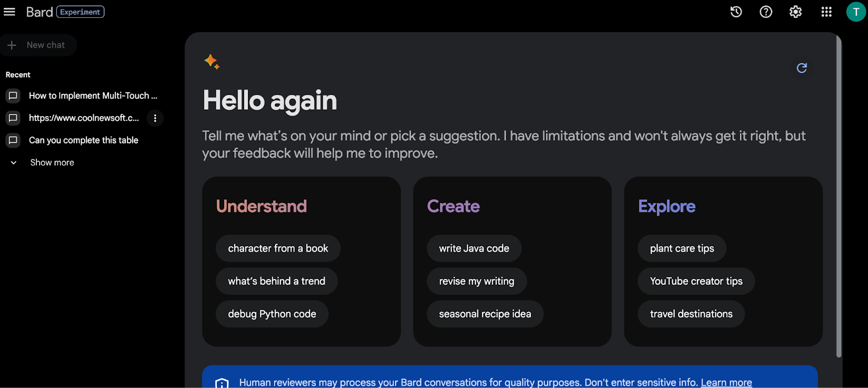This screenshot has width=868, height=388.
Task: Select 'write Java code' suggestion
Action: [474, 249]
